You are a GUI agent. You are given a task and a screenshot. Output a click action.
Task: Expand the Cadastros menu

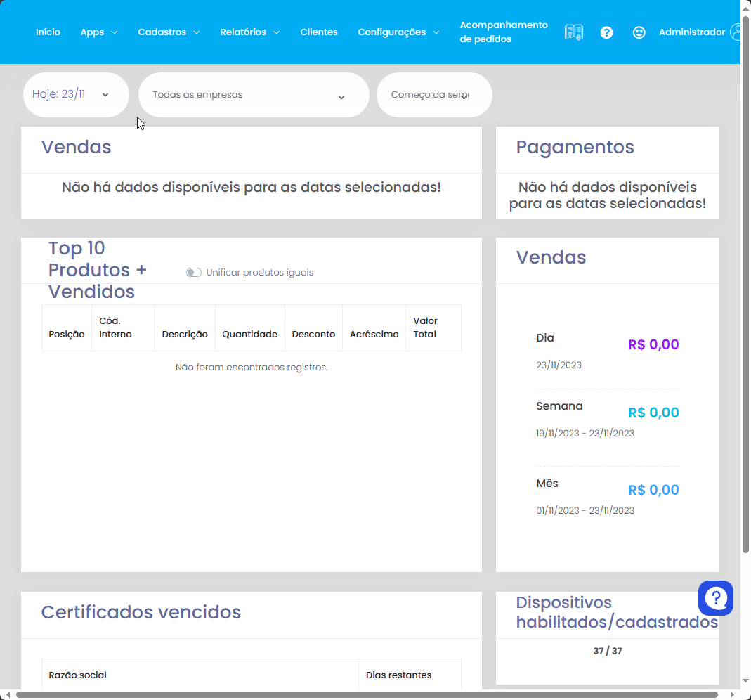pyautogui.click(x=169, y=32)
